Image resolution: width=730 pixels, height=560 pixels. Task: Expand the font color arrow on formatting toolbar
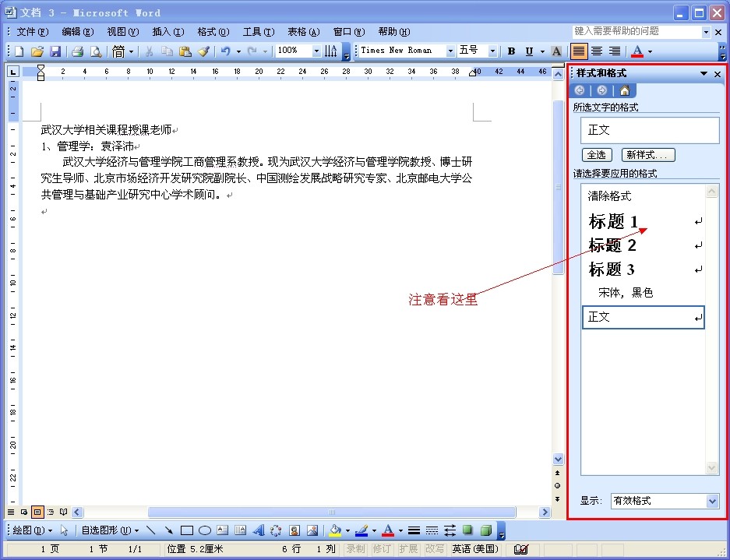click(x=650, y=51)
